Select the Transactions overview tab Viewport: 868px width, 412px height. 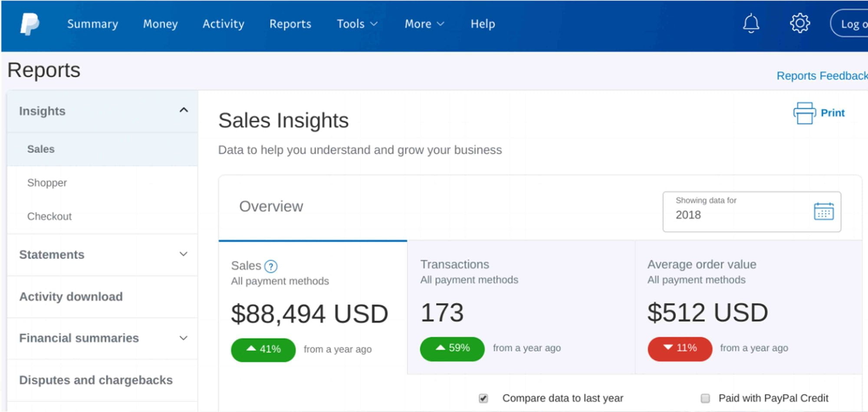521,307
